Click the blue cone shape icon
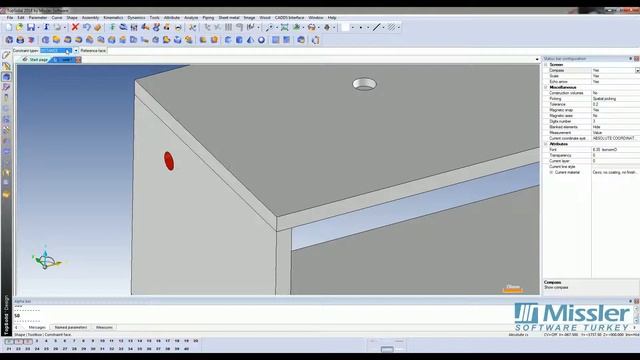The width and height of the screenshot is (640, 360). coord(250,40)
